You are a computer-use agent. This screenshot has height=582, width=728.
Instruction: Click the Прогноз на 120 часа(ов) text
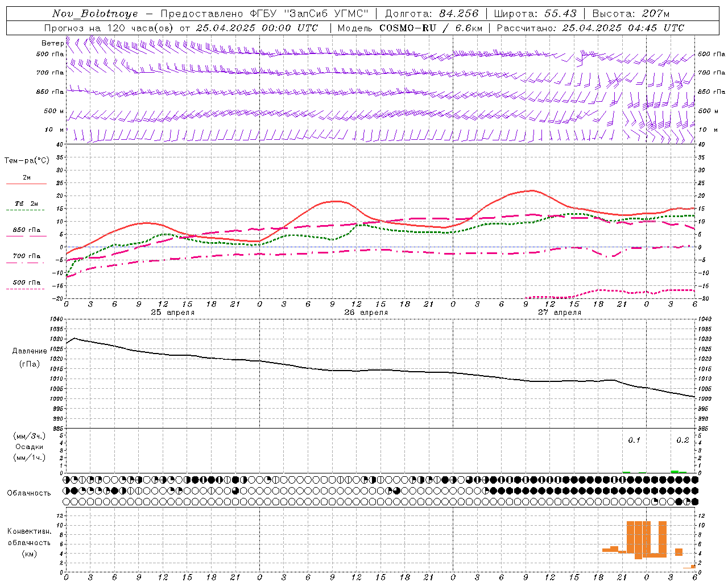109,28
